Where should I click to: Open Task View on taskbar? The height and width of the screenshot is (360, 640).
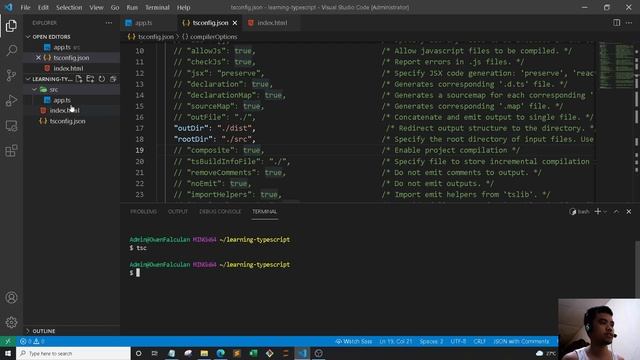coord(155,353)
